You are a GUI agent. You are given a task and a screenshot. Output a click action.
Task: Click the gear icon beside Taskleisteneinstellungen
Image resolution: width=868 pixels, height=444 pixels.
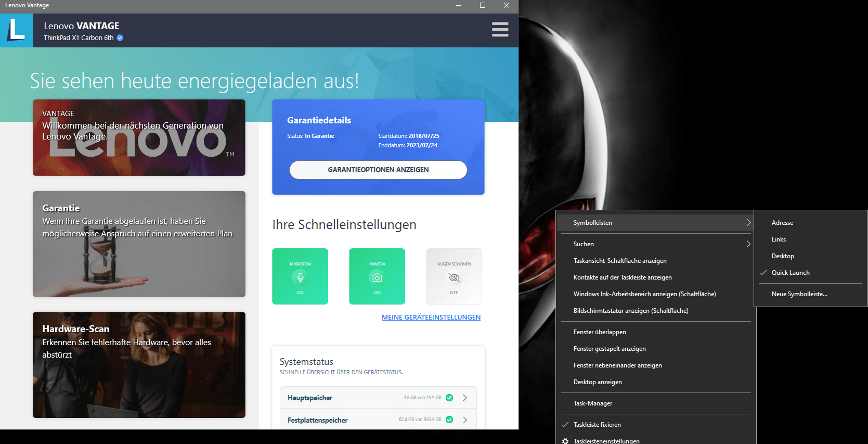pyautogui.click(x=565, y=441)
